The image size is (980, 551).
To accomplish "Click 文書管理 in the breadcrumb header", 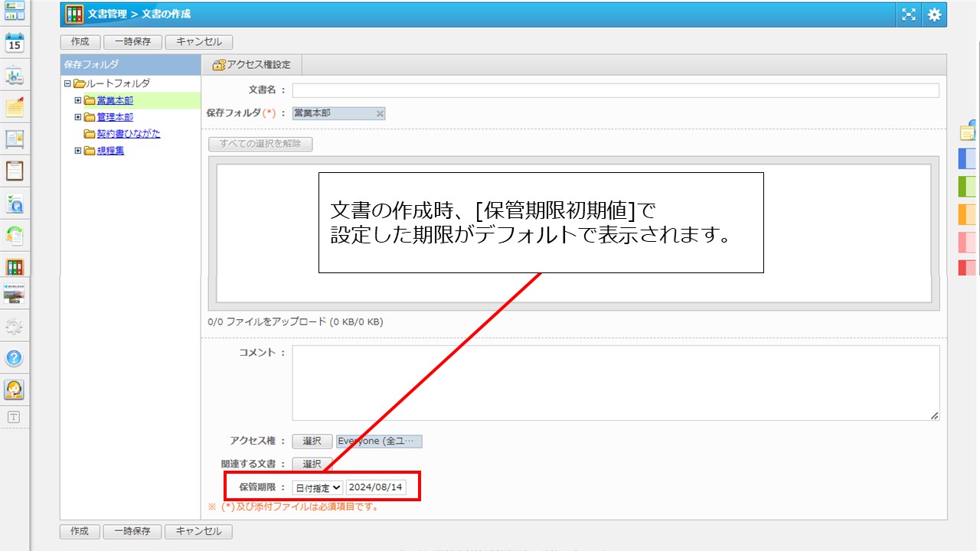I will (x=109, y=14).
